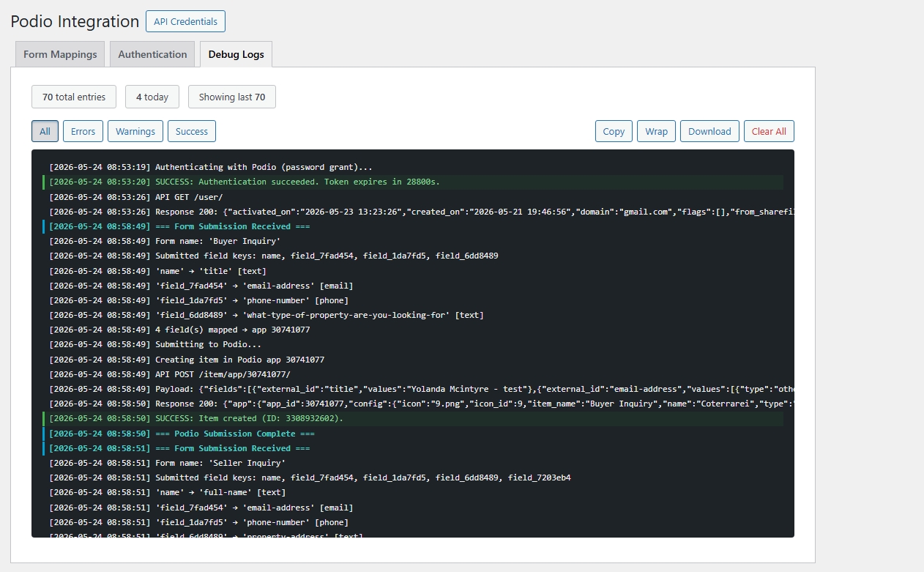Click 'SUCCESS: Item created (ID: 3308932602)' line
Screen dimensions: 924x572
pyautogui.click(x=413, y=418)
